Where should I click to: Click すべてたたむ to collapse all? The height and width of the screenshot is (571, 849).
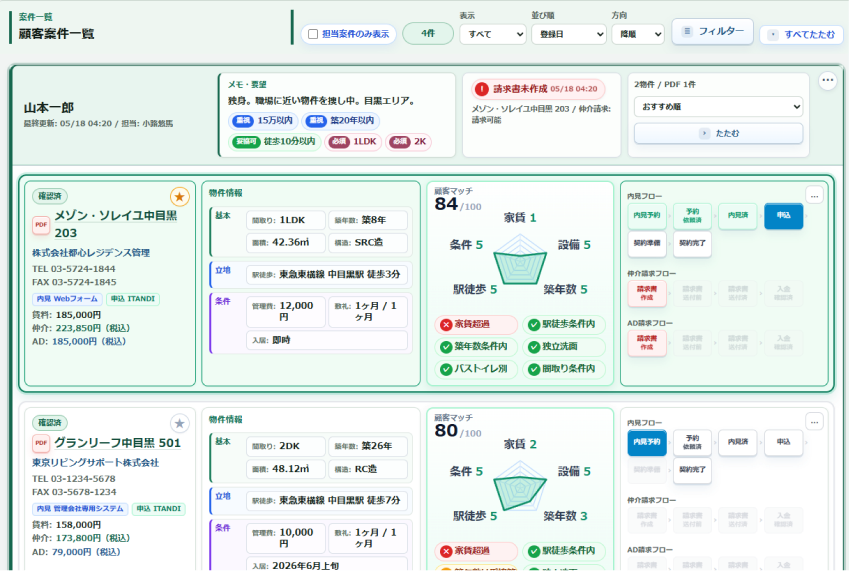(802, 35)
